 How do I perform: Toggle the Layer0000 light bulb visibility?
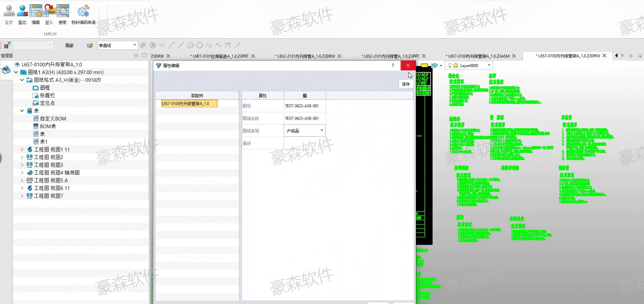450,66
